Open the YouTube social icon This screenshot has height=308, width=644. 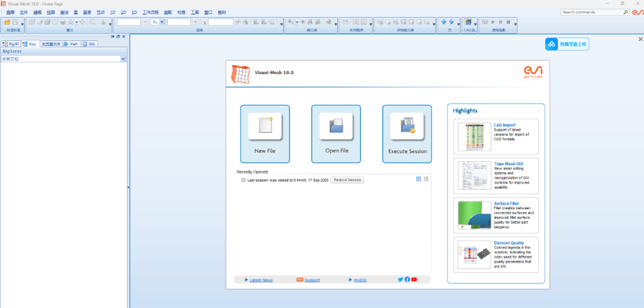[x=414, y=280]
